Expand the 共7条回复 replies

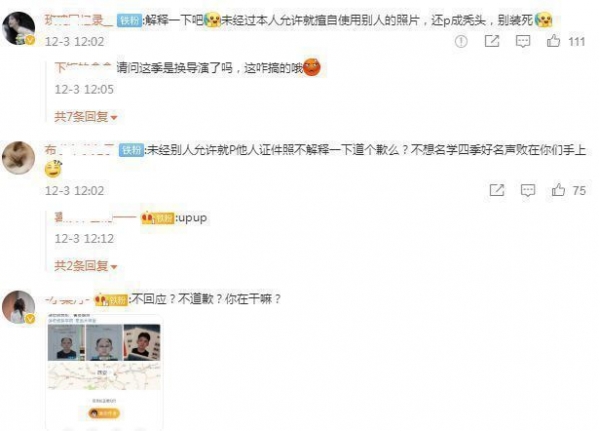86,117
